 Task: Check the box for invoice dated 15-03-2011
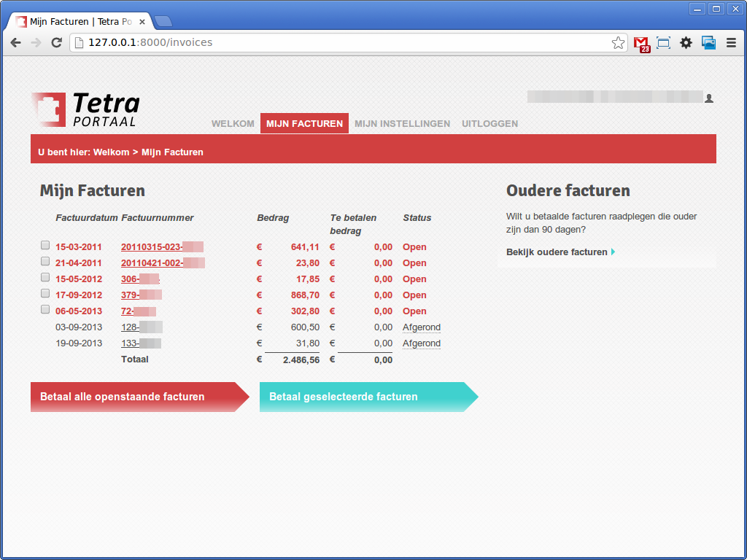(x=45, y=245)
